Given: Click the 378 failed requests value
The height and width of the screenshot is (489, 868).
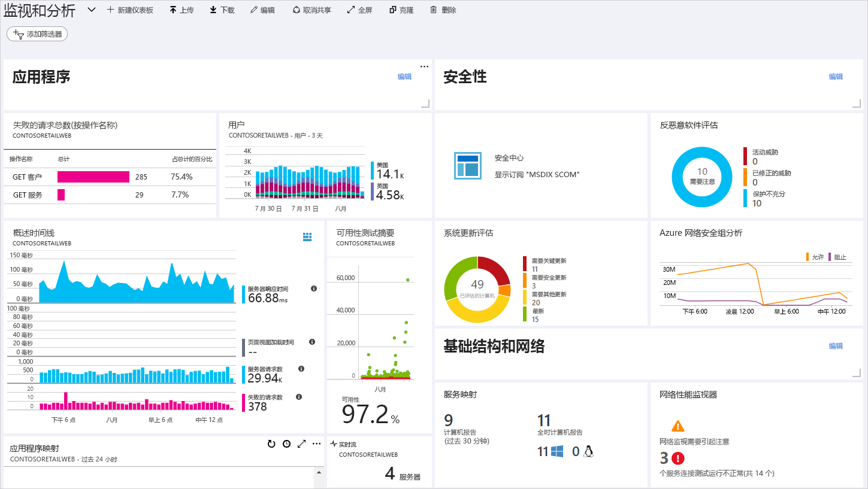Looking at the screenshot, I should point(258,406).
